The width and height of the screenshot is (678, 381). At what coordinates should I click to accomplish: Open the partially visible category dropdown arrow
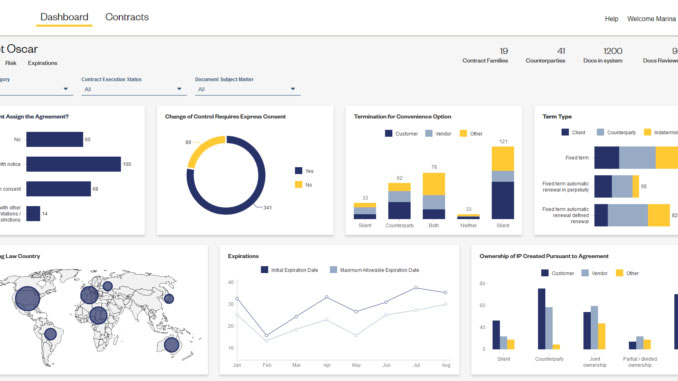coord(66,89)
